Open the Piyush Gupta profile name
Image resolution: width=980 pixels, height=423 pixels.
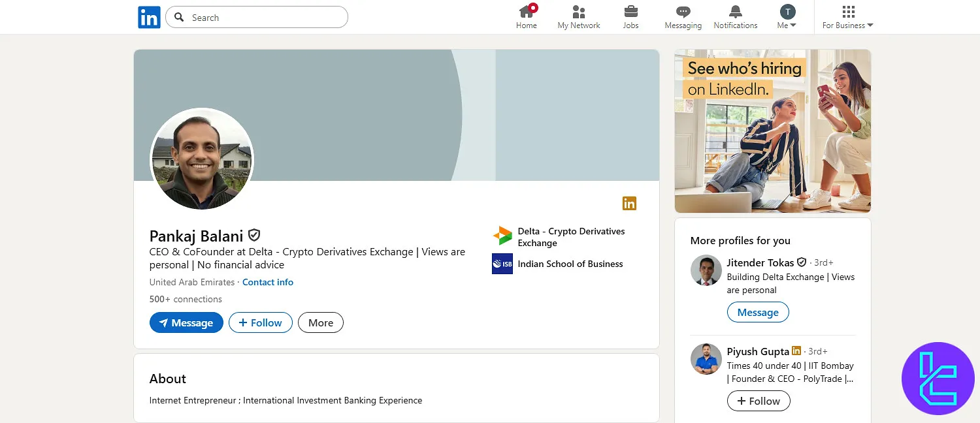758,351
